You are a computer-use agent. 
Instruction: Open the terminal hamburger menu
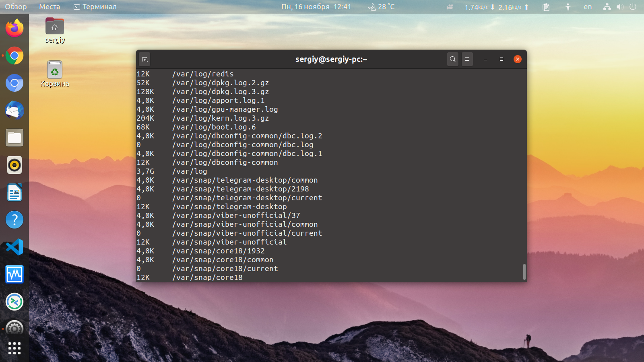pos(467,59)
